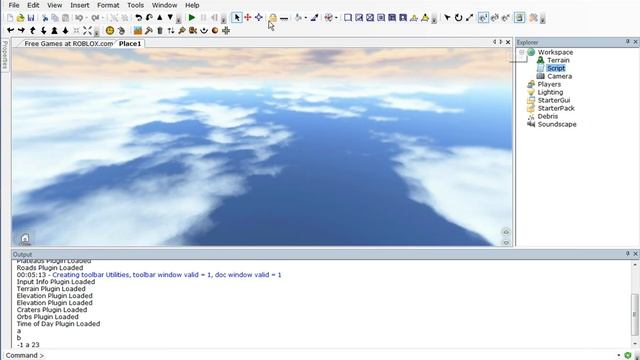The image size is (640, 360).
Task: Toggle the third gears join icon
Action: (506, 18)
